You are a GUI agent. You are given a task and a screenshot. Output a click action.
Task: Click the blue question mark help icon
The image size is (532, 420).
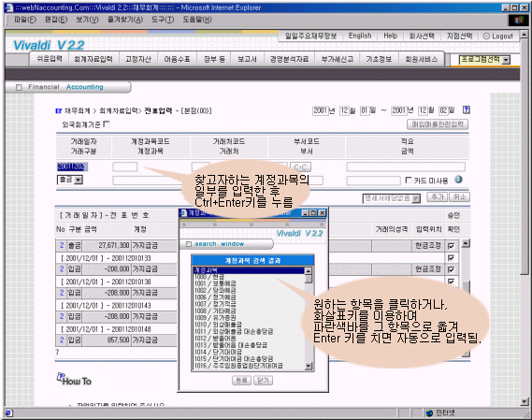click(467, 109)
